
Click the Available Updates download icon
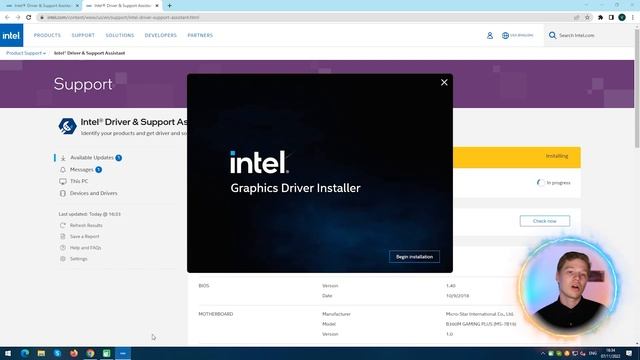pos(63,158)
